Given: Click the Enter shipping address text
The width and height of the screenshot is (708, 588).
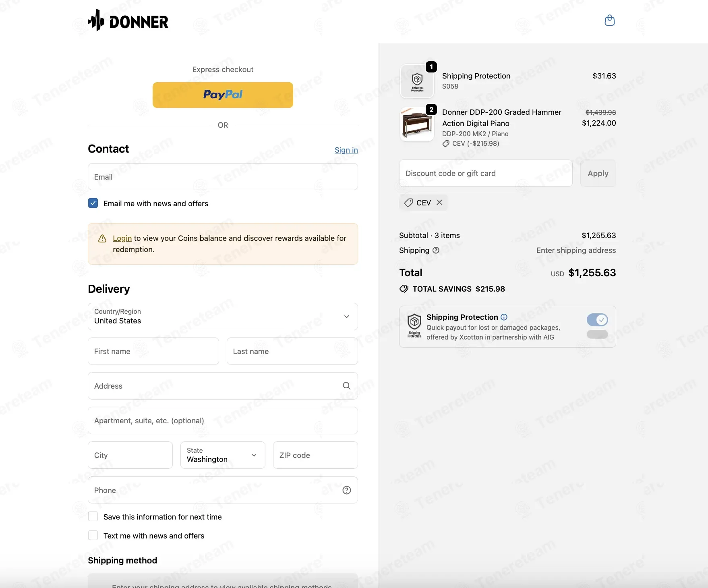Looking at the screenshot, I should pyautogui.click(x=576, y=250).
